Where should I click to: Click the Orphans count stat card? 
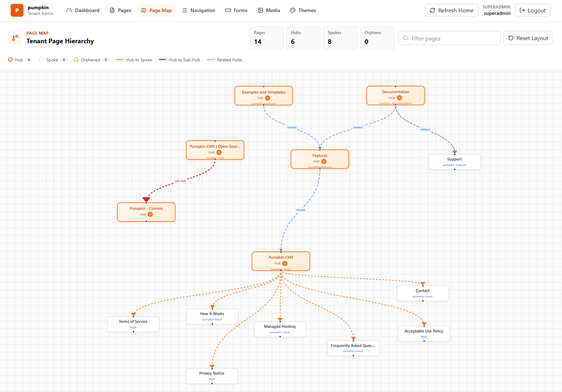click(377, 38)
